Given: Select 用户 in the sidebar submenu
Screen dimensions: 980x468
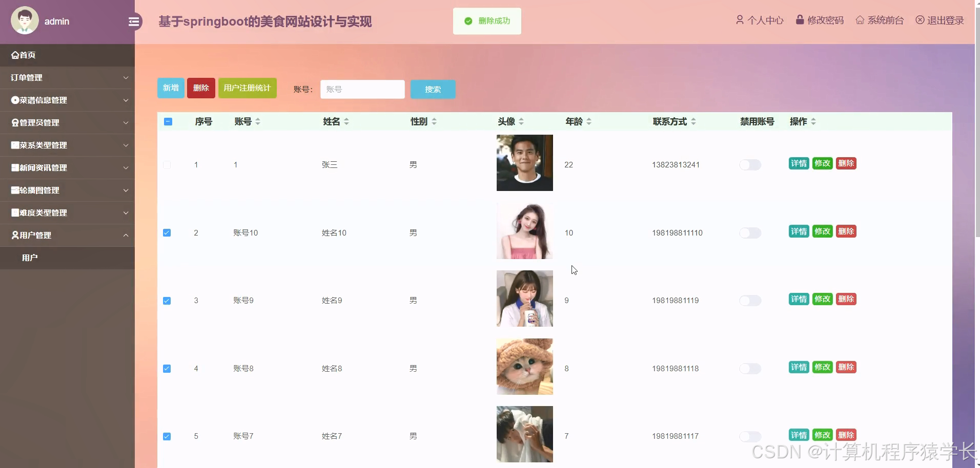Looking at the screenshot, I should click(30, 258).
